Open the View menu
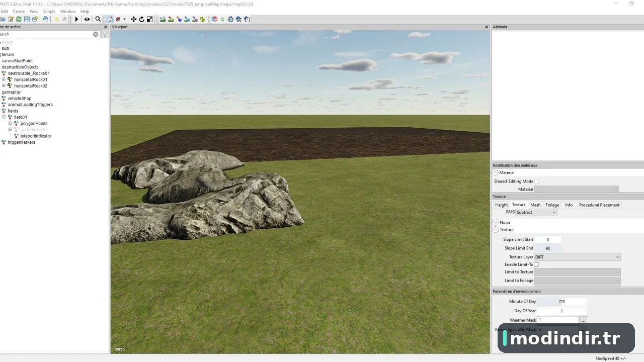 point(34,11)
